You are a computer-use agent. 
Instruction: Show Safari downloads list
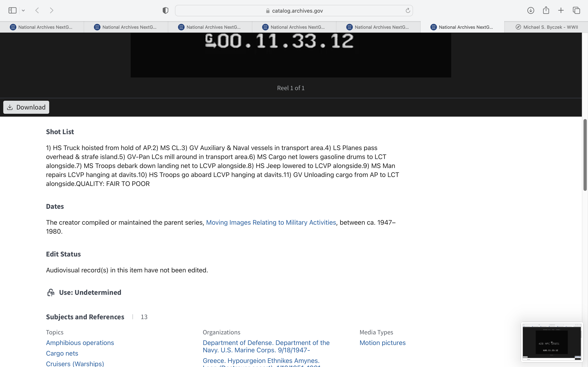click(x=530, y=10)
